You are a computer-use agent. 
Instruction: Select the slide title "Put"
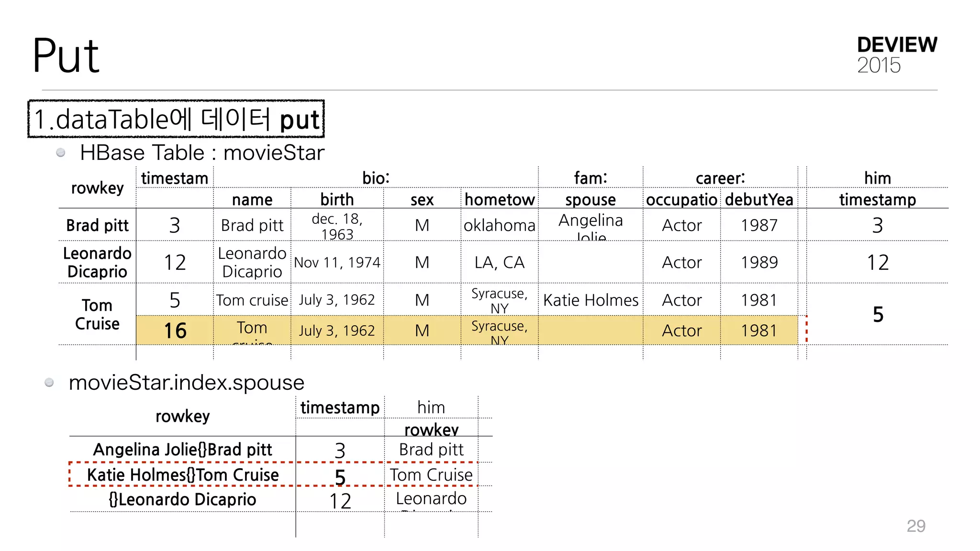[x=66, y=55]
